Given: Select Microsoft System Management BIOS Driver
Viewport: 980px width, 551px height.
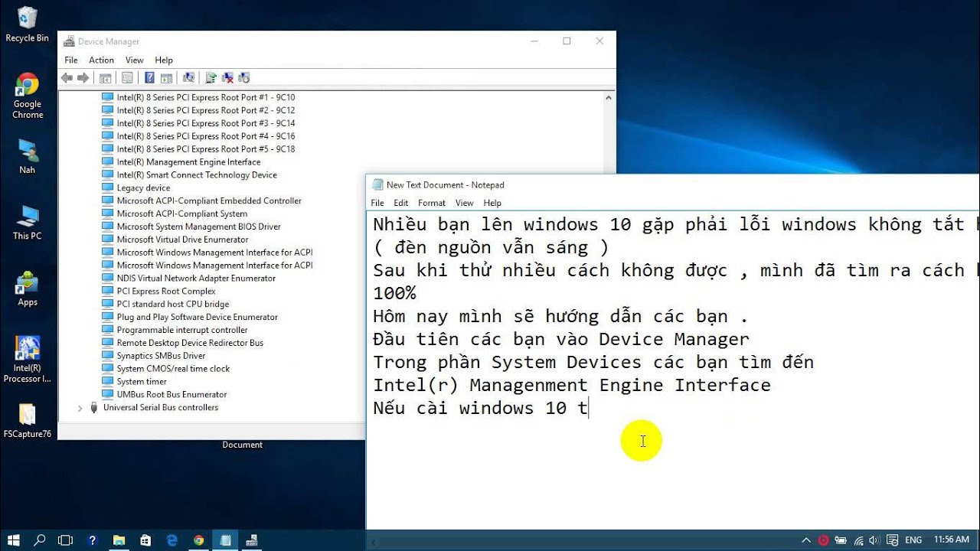Looking at the screenshot, I should (198, 227).
